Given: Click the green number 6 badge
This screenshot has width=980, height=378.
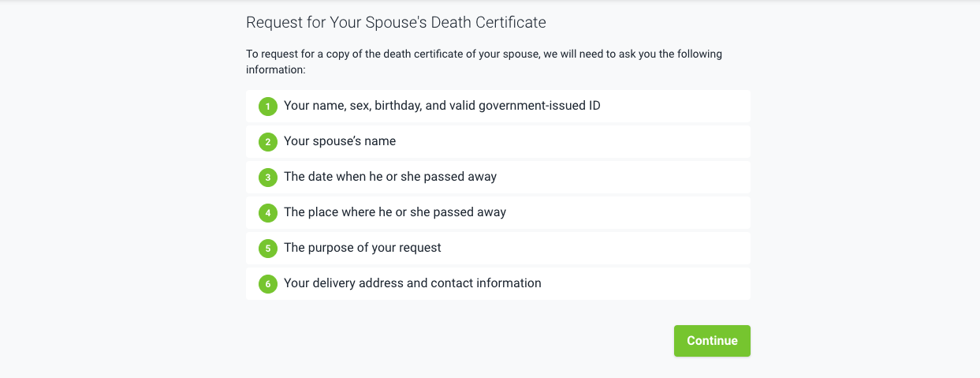Looking at the screenshot, I should [x=268, y=284].
